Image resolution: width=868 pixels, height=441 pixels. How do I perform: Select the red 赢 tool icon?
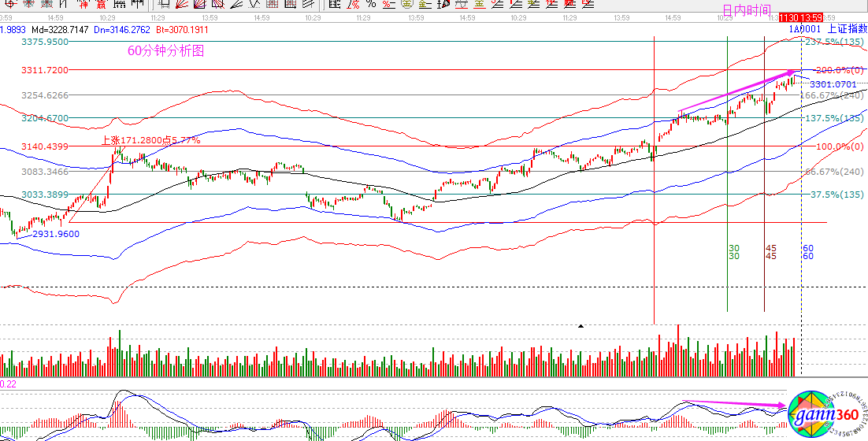[101, 5]
